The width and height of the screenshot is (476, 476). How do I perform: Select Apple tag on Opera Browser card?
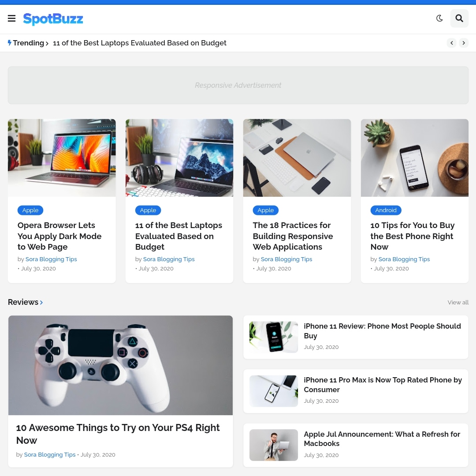[x=30, y=210]
